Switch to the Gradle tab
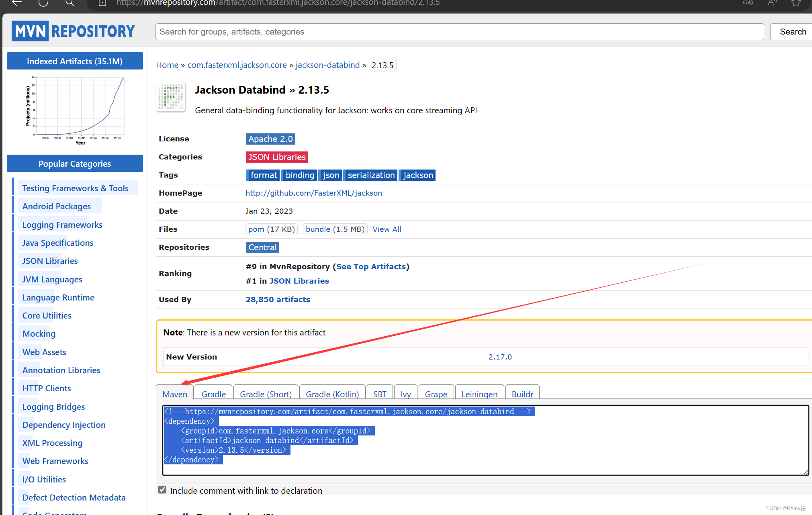The width and height of the screenshot is (812, 515). [213, 394]
